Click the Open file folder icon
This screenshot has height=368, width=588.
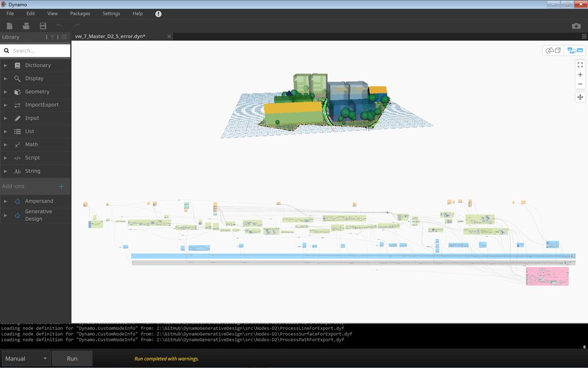(x=26, y=26)
